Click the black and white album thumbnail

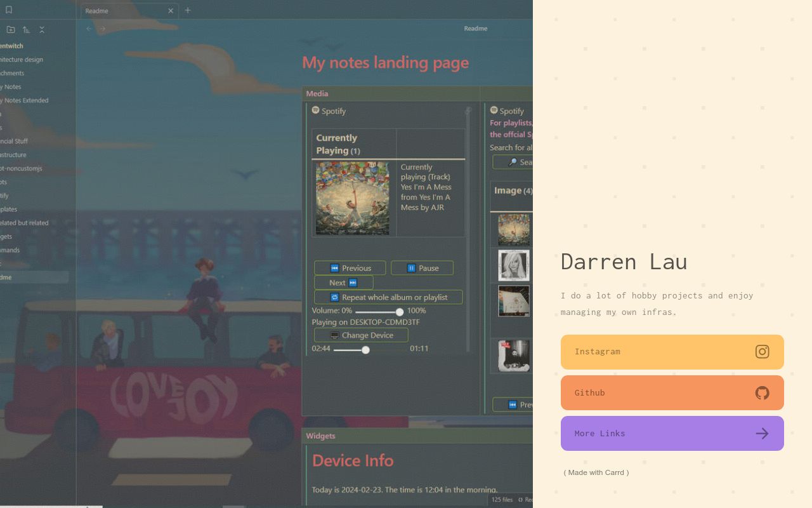pos(514,356)
